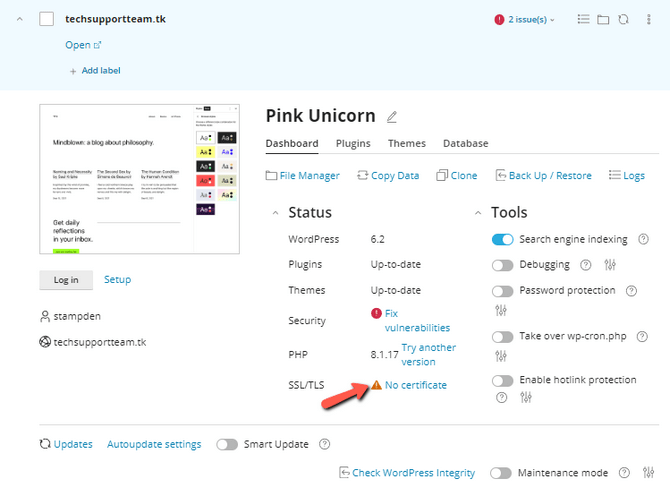Viewport: 670px width, 488px height.
Task: Collapse the Tools section
Action: [479, 213]
